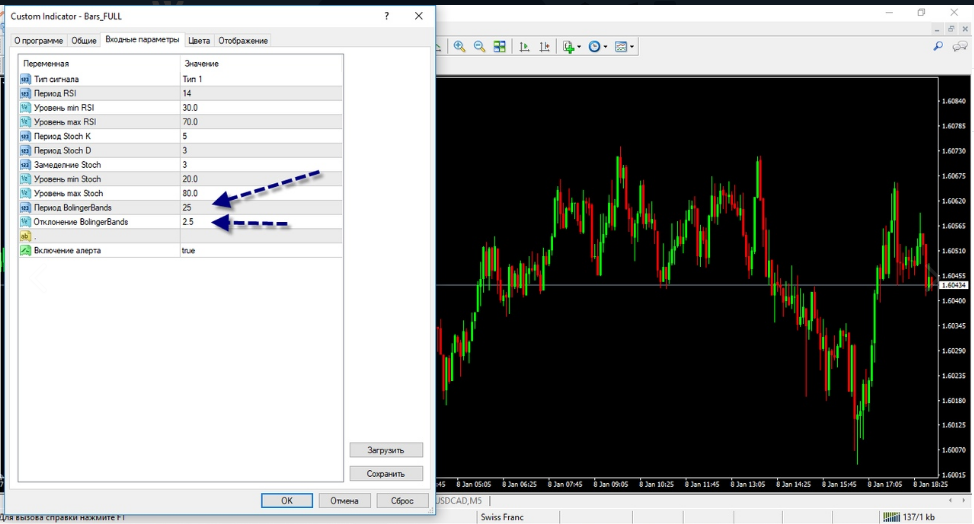Image resolution: width=974 pixels, height=524 pixels.
Task: Open the Отображение tab
Action: coord(243,40)
